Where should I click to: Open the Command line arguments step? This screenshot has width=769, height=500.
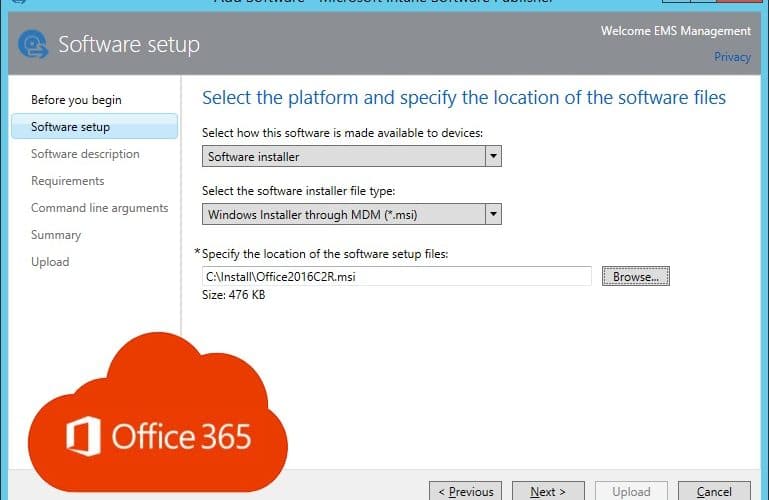[x=100, y=208]
